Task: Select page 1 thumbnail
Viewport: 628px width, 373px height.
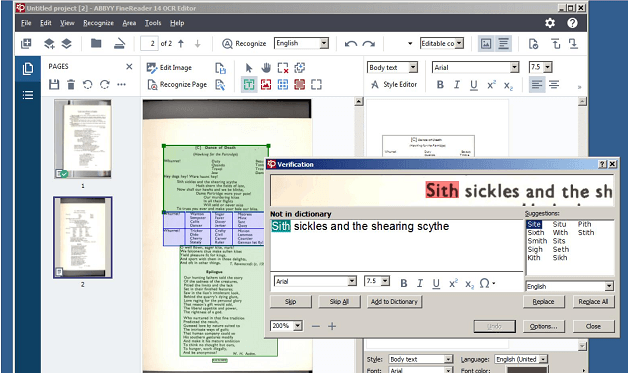Action: pyautogui.click(x=83, y=139)
